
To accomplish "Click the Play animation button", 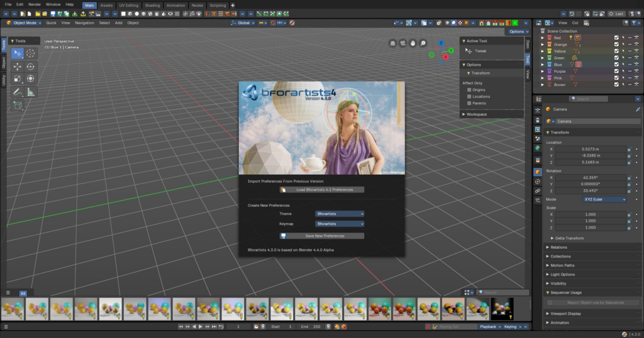I will pyautogui.click(x=201, y=327).
